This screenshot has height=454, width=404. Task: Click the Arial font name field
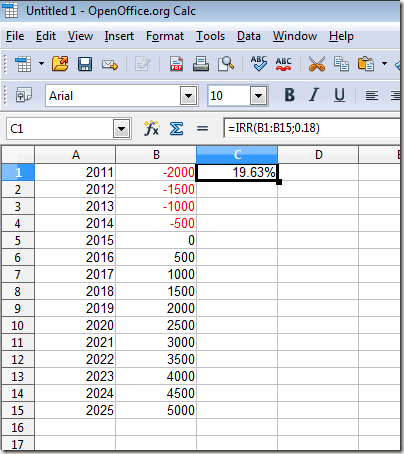112,96
